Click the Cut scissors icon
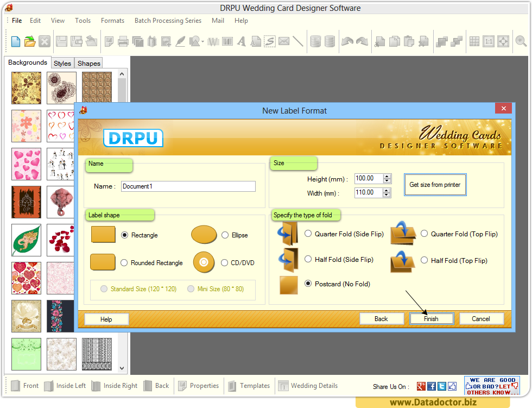This screenshot has width=532, height=408. pos(379,42)
